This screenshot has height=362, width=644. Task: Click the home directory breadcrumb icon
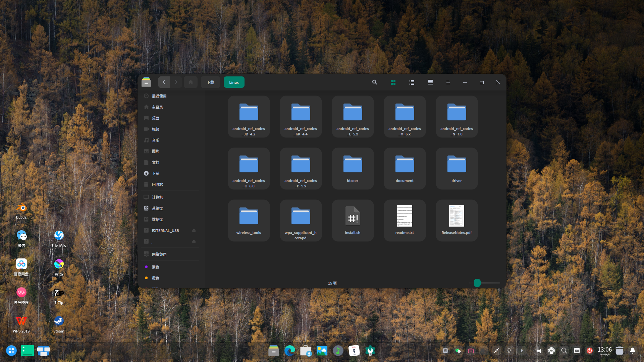[191, 82]
